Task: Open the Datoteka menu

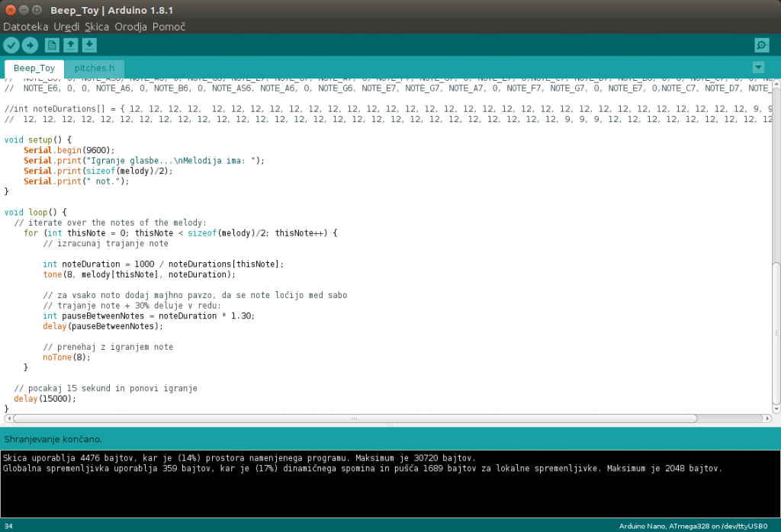Action: 26,27
